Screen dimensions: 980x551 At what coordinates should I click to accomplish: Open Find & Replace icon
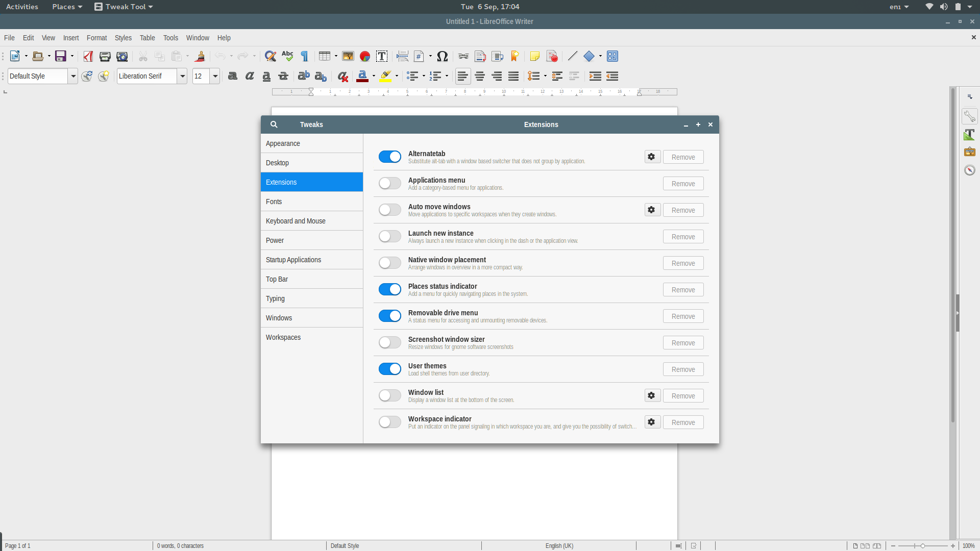(x=271, y=56)
